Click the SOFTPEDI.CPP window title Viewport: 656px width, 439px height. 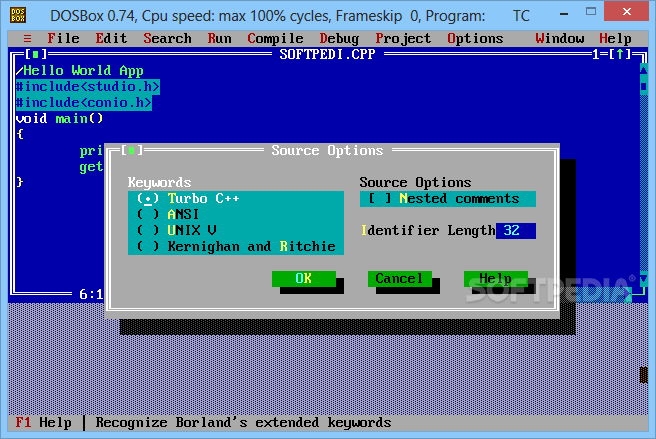[x=327, y=54]
